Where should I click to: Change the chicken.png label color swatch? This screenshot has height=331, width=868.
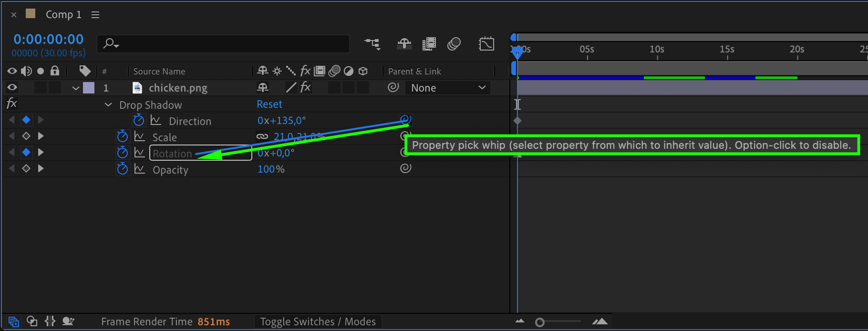pos(89,88)
